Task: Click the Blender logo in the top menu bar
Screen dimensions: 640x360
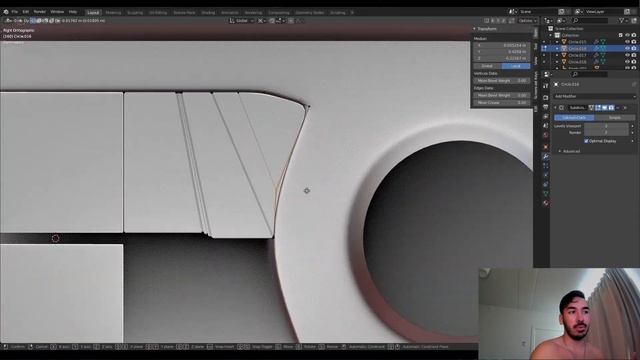Action: click(x=6, y=12)
